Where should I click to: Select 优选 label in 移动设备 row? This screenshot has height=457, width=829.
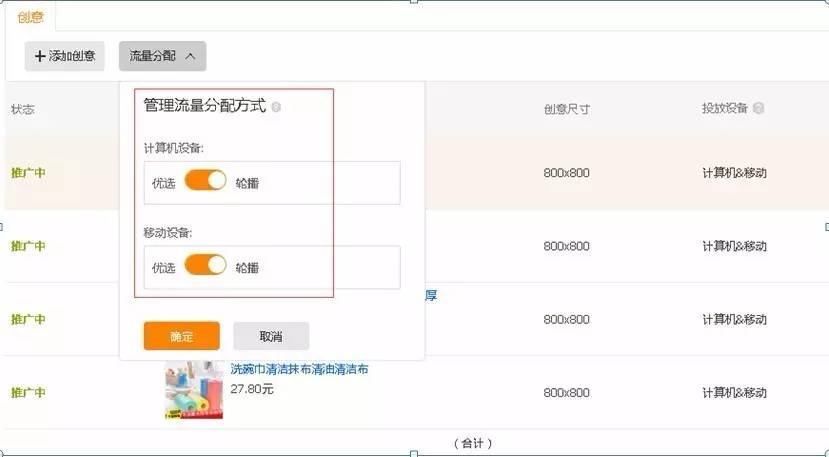(x=163, y=268)
